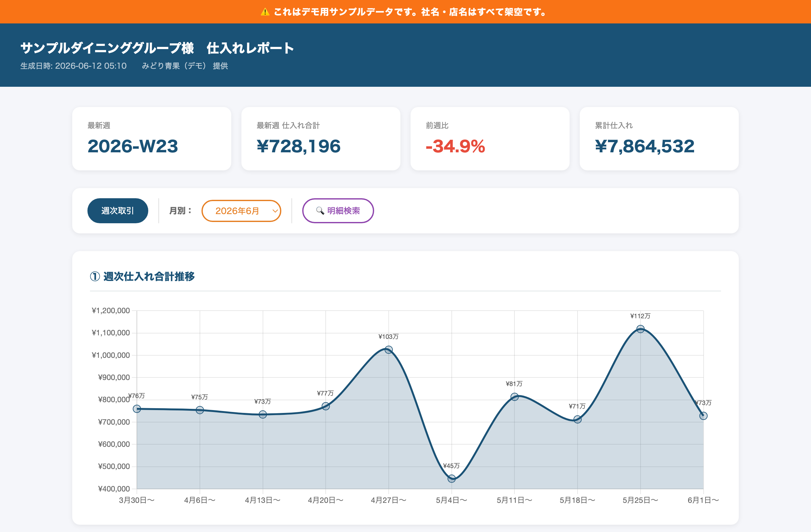The image size is (811, 532).
Task: Click the 5月4日〜 x-axis label
Action: coord(451,500)
